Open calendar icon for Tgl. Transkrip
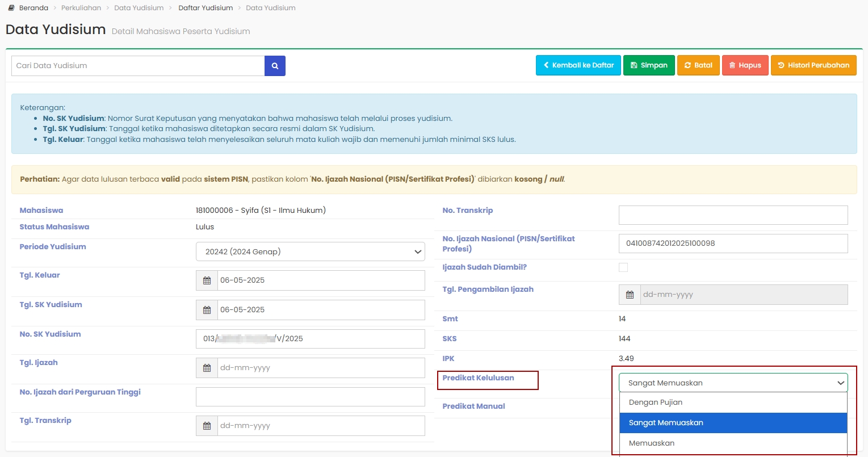The width and height of the screenshot is (868, 457). tap(207, 426)
